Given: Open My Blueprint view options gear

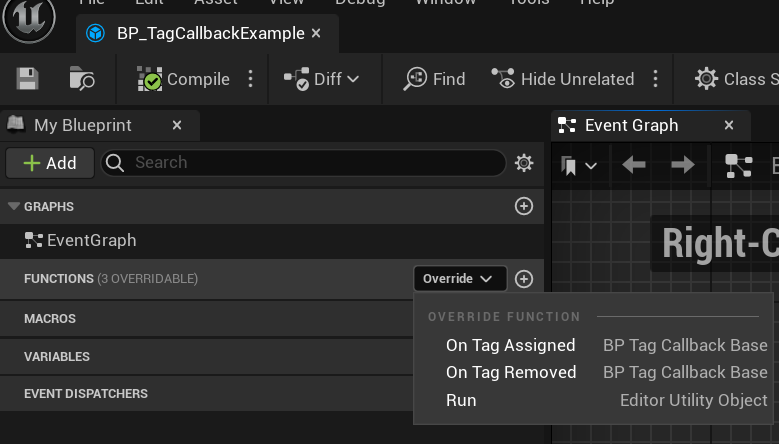Looking at the screenshot, I should pos(524,163).
